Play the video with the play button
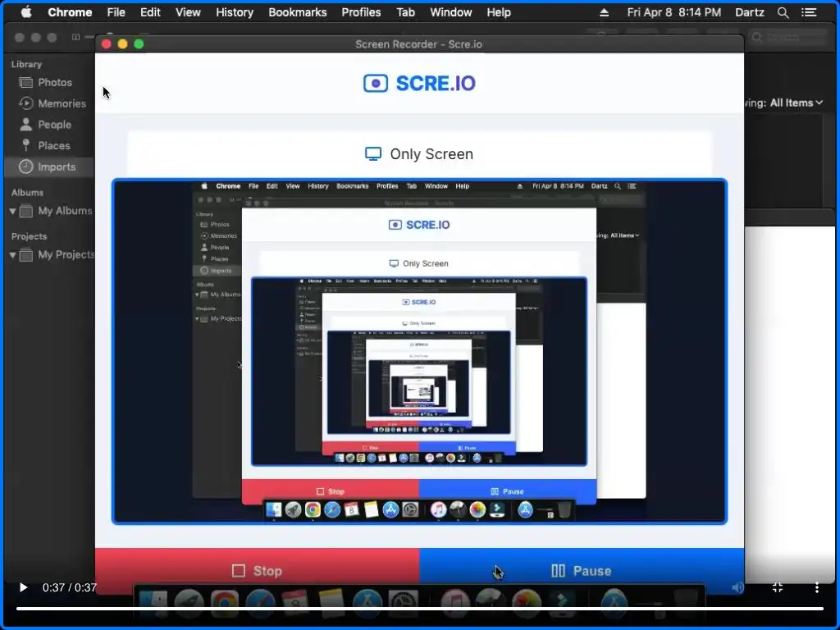Image resolution: width=840 pixels, height=630 pixels. coord(23,587)
